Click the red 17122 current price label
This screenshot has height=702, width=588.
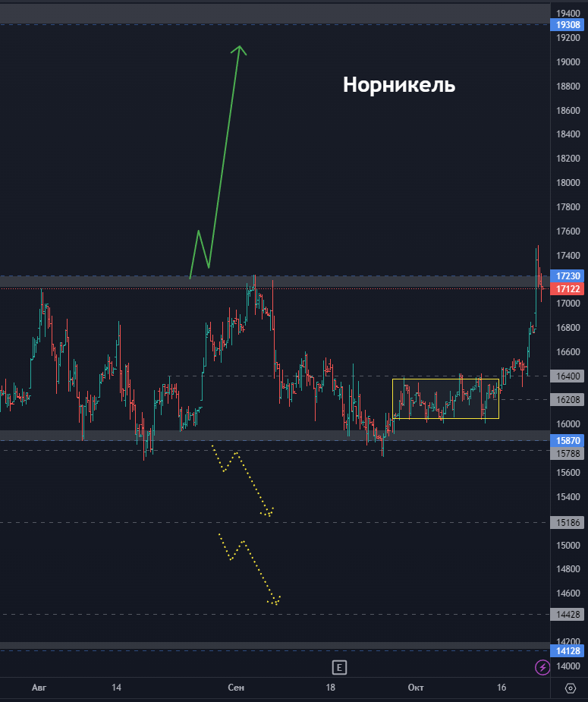pos(568,289)
